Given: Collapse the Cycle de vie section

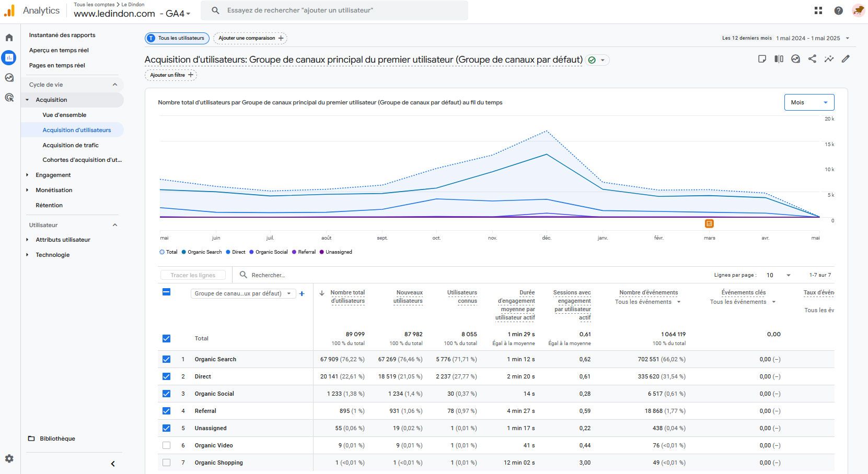Looking at the screenshot, I should pyautogui.click(x=115, y=85).
